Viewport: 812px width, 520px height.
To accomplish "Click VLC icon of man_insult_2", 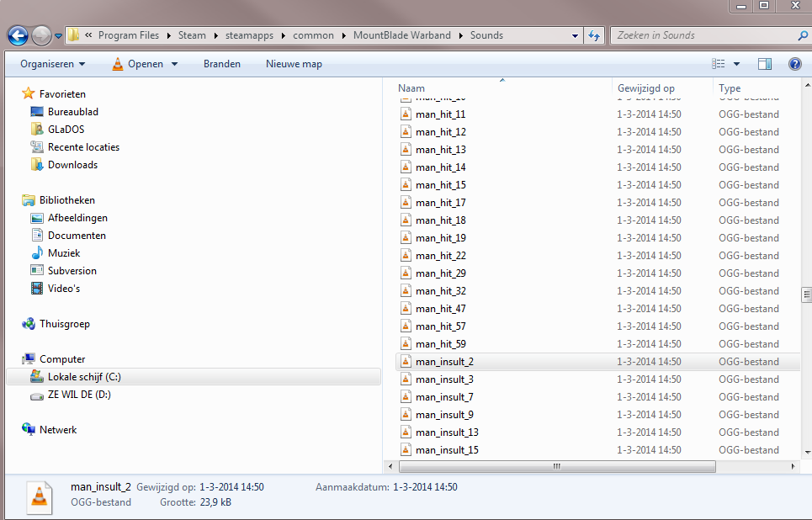I will [x=406, y=362].
